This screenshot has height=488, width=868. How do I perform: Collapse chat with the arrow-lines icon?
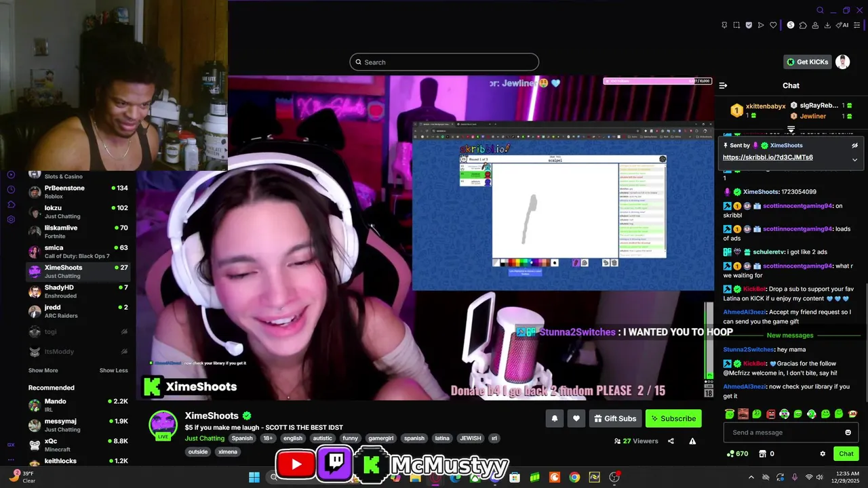[x=723, y=85]
